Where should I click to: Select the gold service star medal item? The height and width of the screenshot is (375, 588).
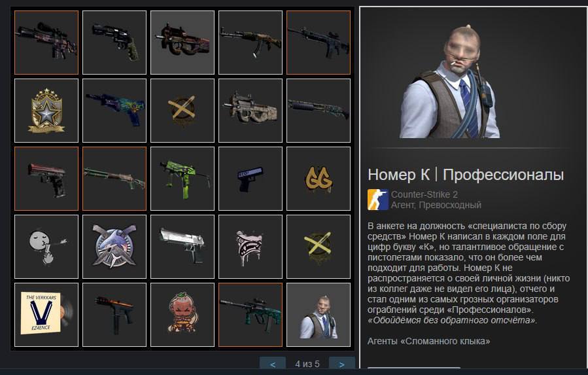click(x=46, y=111)
